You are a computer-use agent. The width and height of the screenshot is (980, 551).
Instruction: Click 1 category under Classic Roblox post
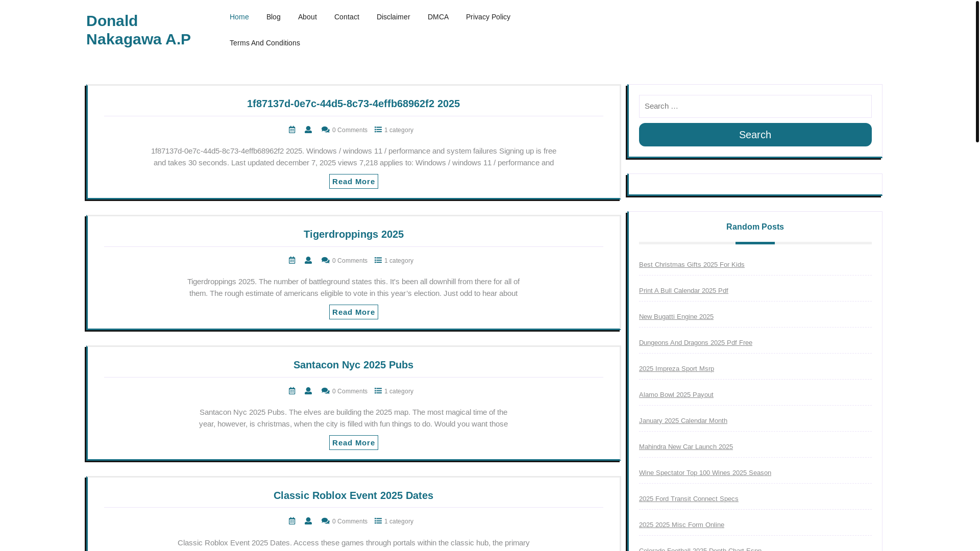[x=399, y=521]
